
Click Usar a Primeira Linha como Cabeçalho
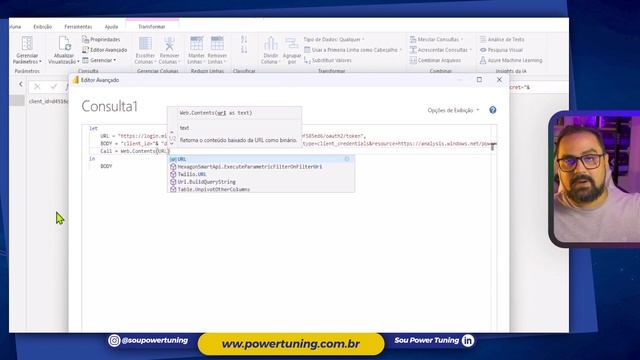tap(353, 50)
